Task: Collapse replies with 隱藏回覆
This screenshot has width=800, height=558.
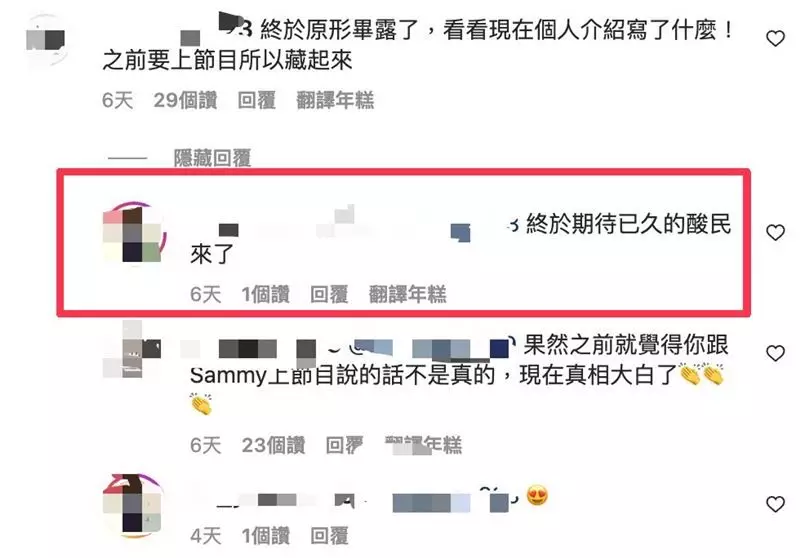Action: (212, 158)
